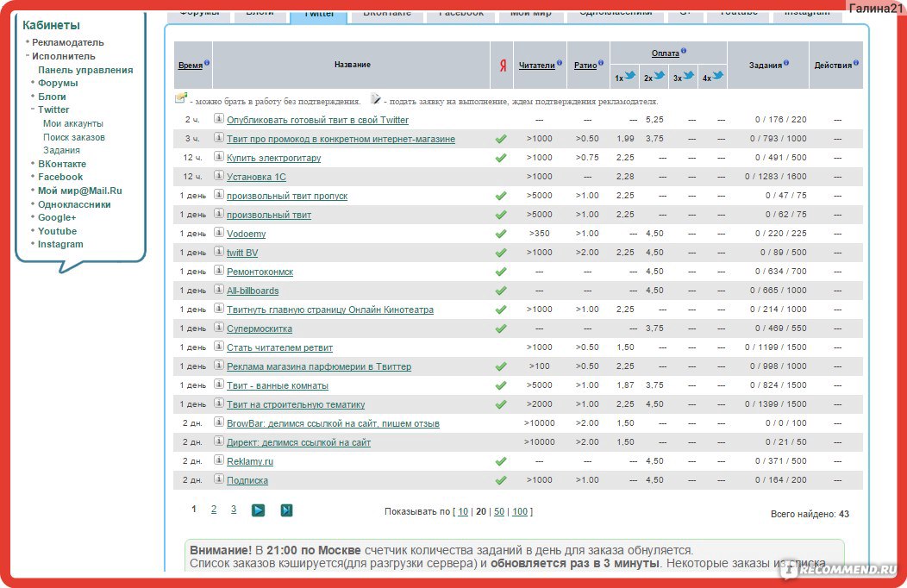This screenshot has height=588, width=907.
Task: Open "Instagram" section in sidebar
Action: point(60,244)
